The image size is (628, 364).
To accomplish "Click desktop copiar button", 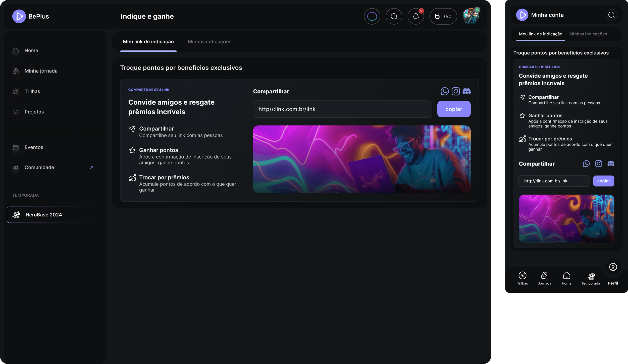I will [x=454, y=109].
